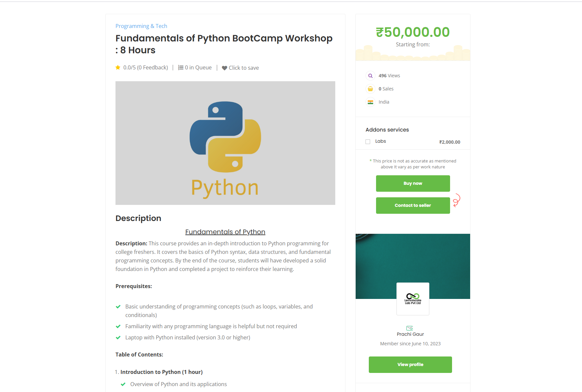Open the Programming & Tech category link
The height and width of the screenshot is (392, 582).
(141, 26)
